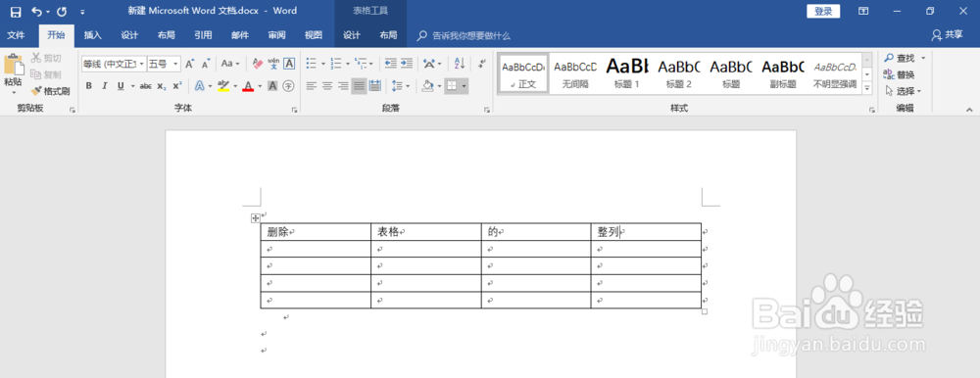Screen dimensions: 980x378
Task: Toggle Strikethrough (abc) formatting
Action: click(x=146, y=85)
